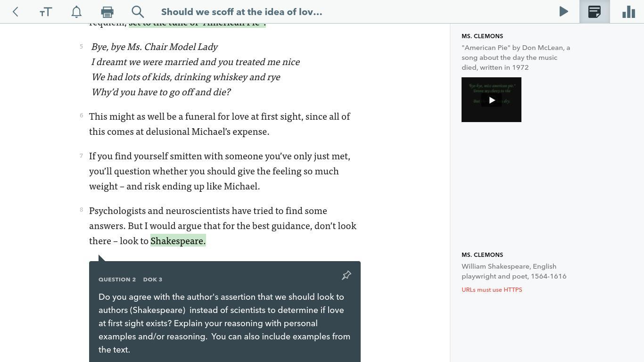Open the text size settings

[x=46, y=12]
